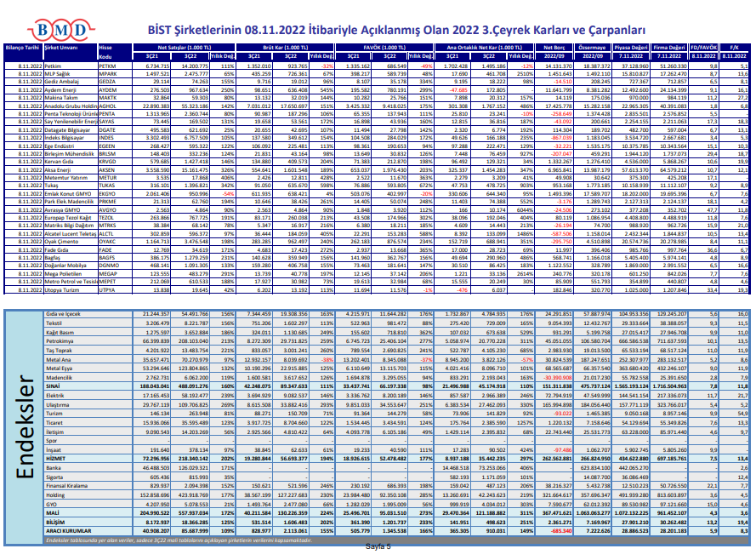Click the company name 'Metemtur Yatırım'
The width and height of the screenshot is (756, 560).
coord(66,178)
